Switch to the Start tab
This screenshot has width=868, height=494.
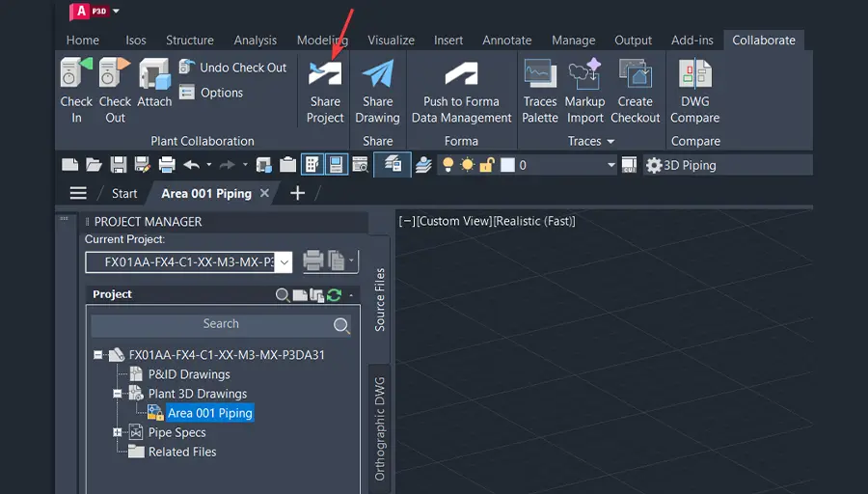coord(124,193)
